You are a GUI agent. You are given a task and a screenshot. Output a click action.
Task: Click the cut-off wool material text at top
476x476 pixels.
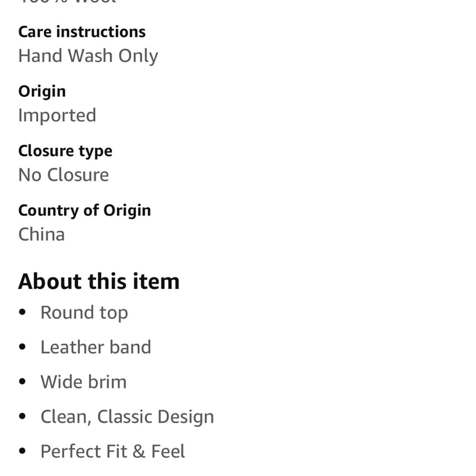67,1
